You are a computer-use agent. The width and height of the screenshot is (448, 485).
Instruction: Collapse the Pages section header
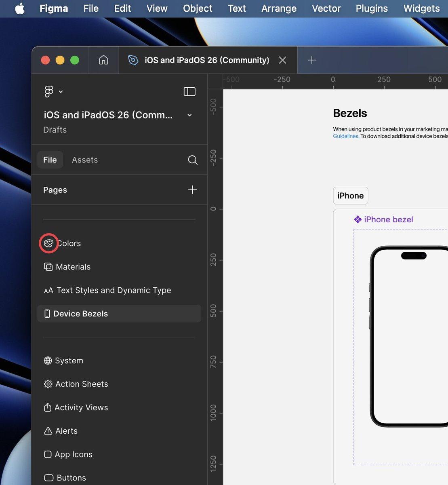pos(55,190)
